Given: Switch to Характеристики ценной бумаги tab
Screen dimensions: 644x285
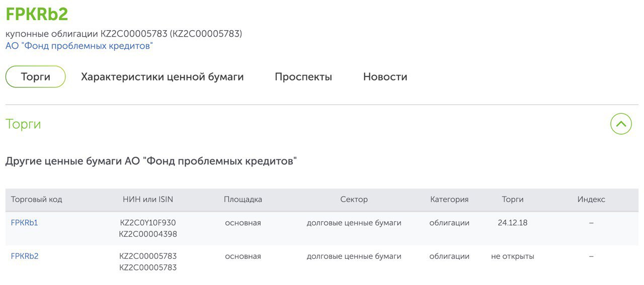Looking at the screenshot, I should click(x=163, y=77).
